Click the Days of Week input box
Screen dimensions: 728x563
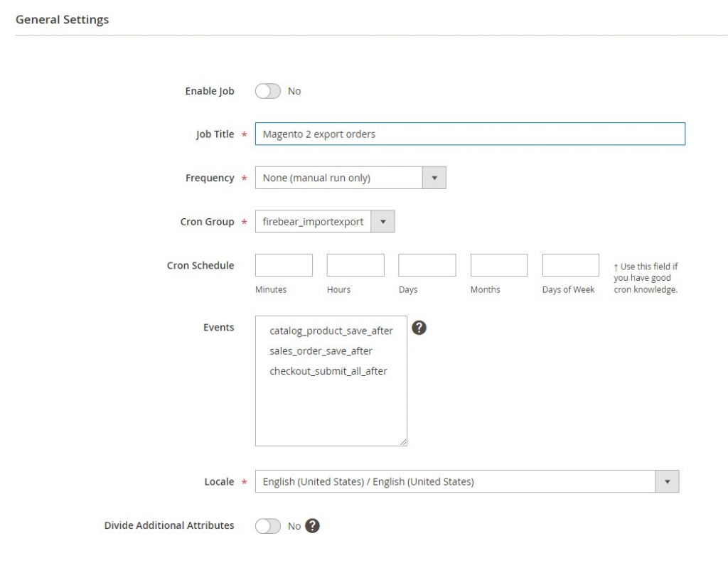click(x=570, y=265)
